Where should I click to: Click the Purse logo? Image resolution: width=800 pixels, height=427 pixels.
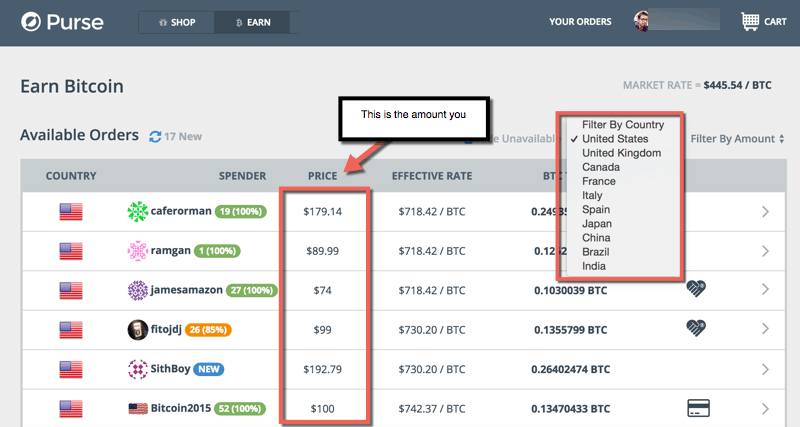click(x=62, y=22)
